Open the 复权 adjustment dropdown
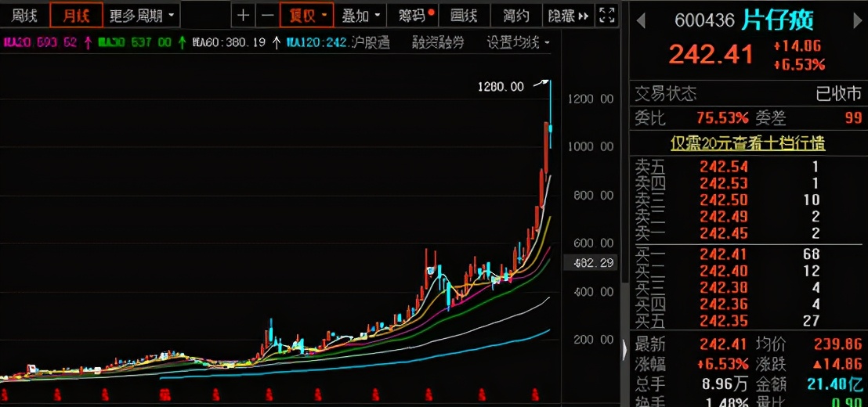The height and width of the screenshot is (407, 868). (x=306, y=16)
